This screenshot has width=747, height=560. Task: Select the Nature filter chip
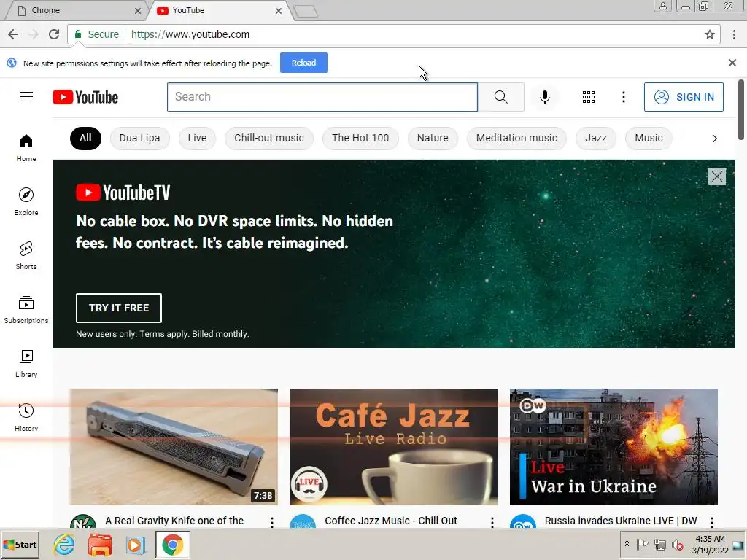click(433, 138)
